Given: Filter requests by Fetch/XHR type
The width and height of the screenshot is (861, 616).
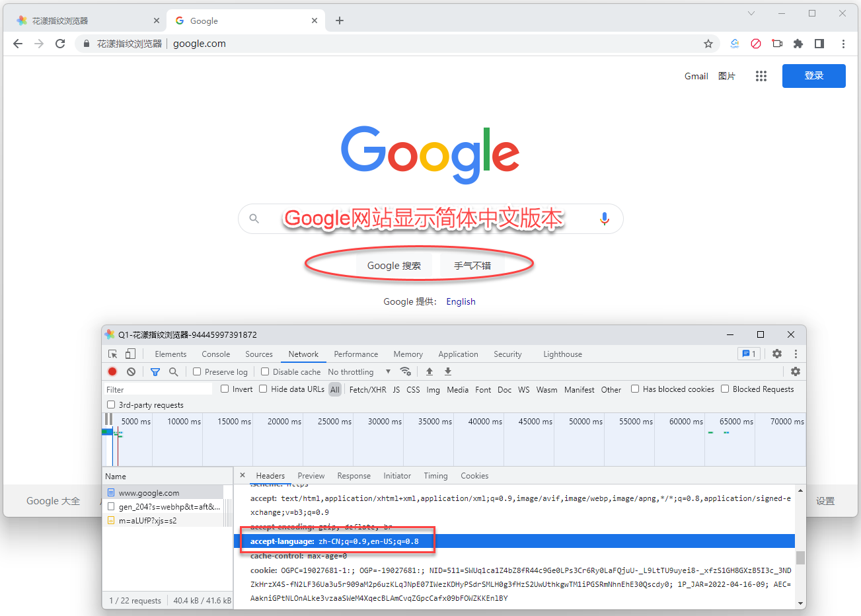Looking at the screenshot, I should click(368, 390).
